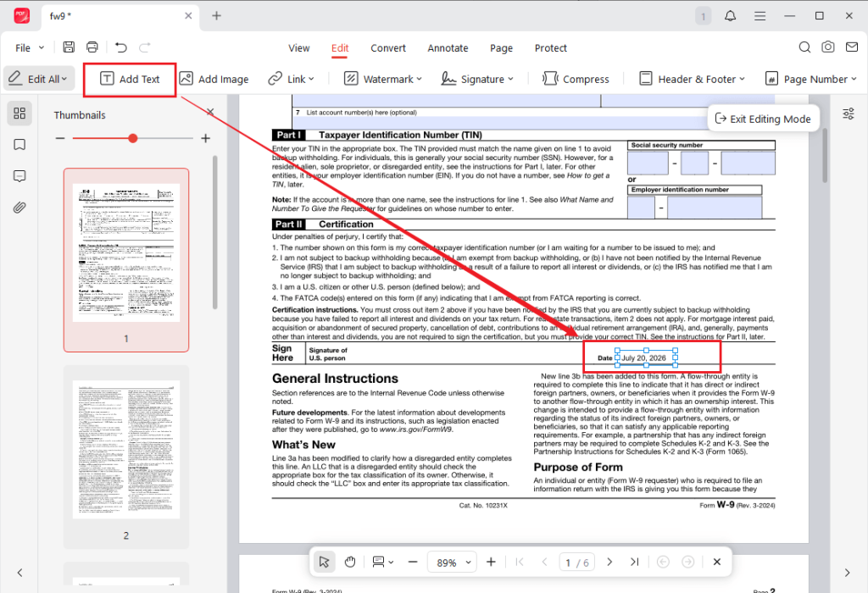
Task: Switch to the View tab
Action: point(299,48)
